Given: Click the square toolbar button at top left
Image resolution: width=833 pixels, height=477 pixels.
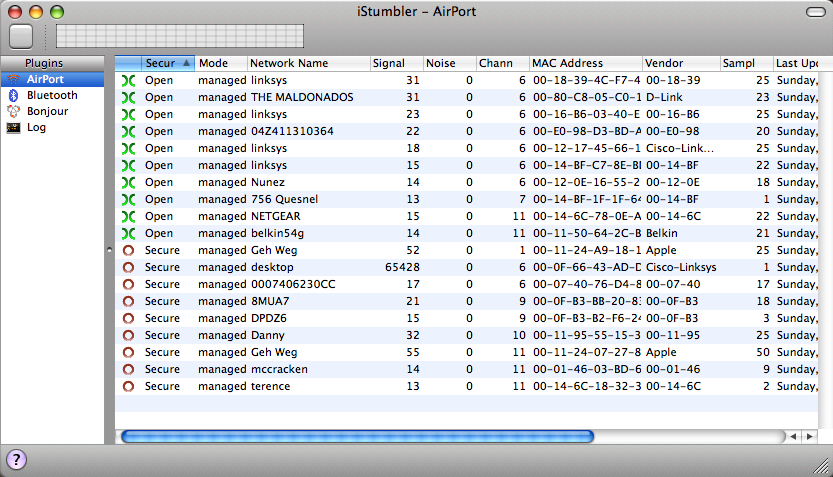Looking at the screenshot, I should point(21,36).
